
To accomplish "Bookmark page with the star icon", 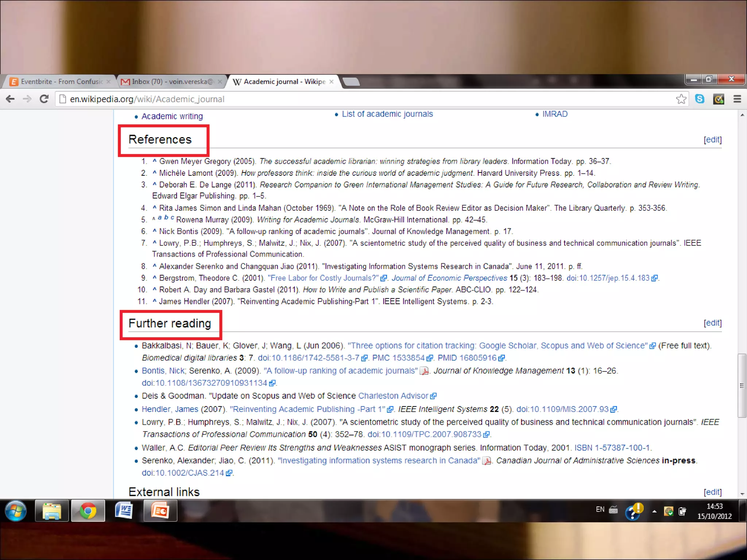I will point(681,99).
